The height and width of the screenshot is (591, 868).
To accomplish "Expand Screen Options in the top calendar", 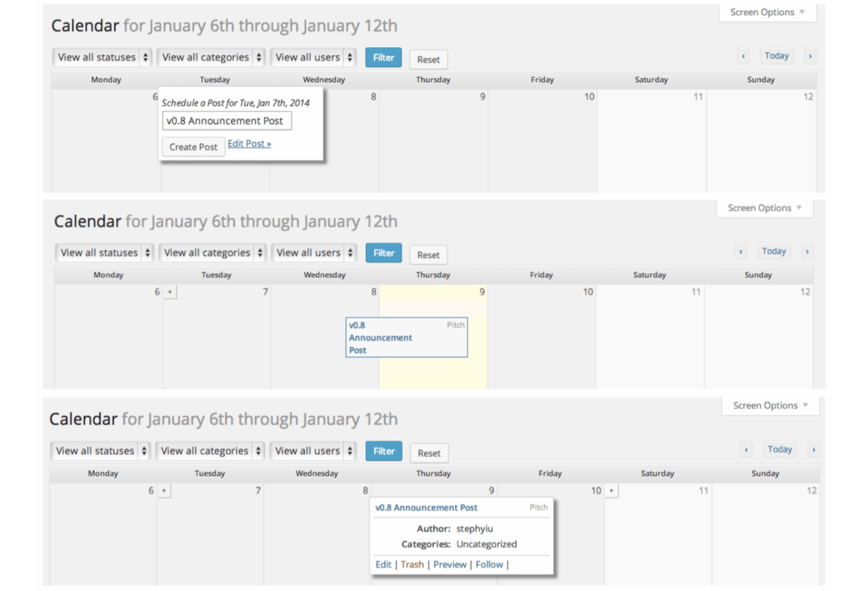I will tap(767, 12).
